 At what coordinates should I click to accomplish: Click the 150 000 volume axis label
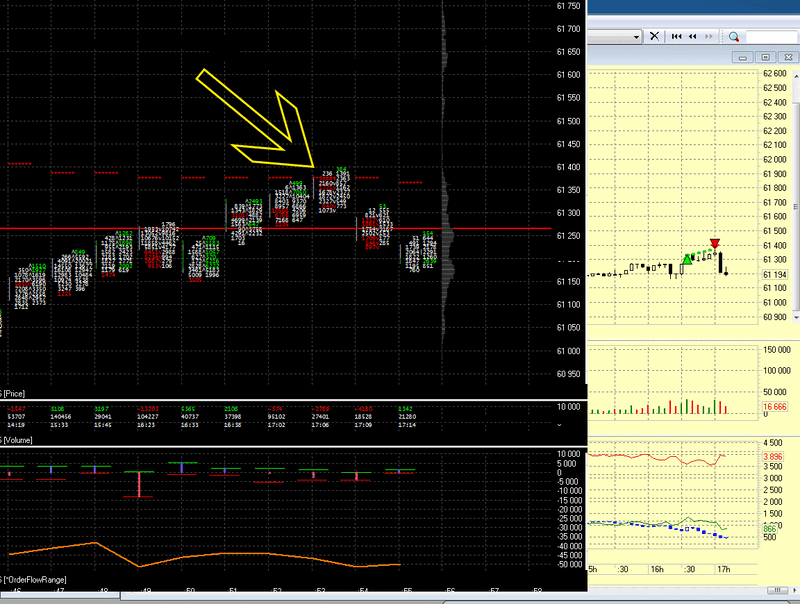777,350
